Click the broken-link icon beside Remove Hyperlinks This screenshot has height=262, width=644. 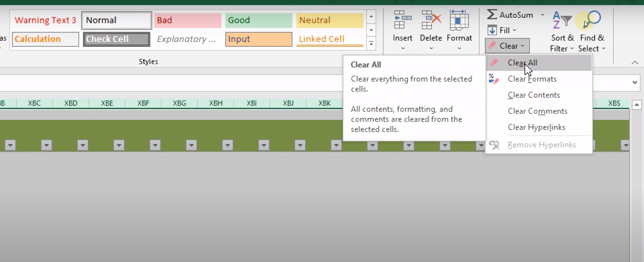point(494,145)
